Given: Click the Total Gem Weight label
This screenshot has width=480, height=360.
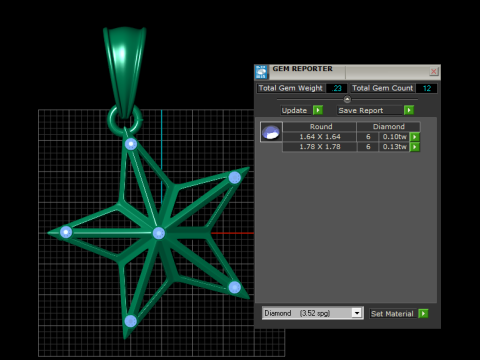Looking at the screenshot, I should coord(291,88).
